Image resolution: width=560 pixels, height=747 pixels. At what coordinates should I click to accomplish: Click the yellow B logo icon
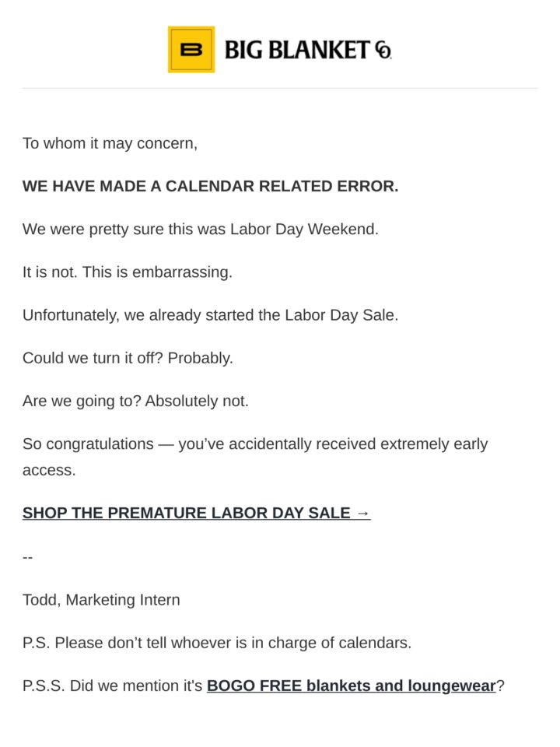191,50
